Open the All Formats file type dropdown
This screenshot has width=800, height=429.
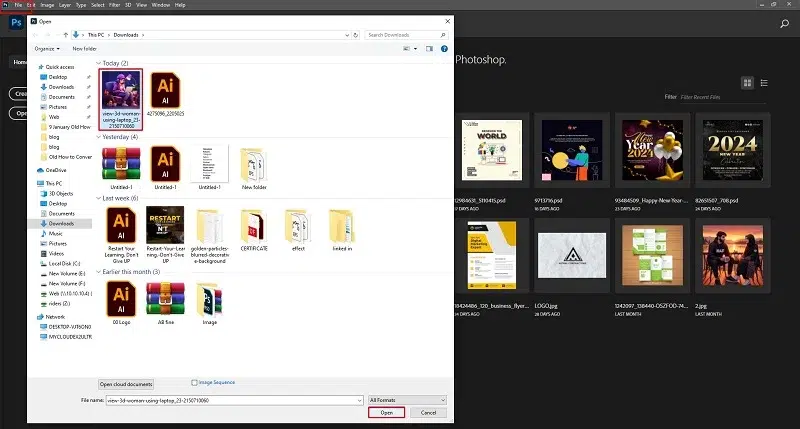[x=407, y=400]
